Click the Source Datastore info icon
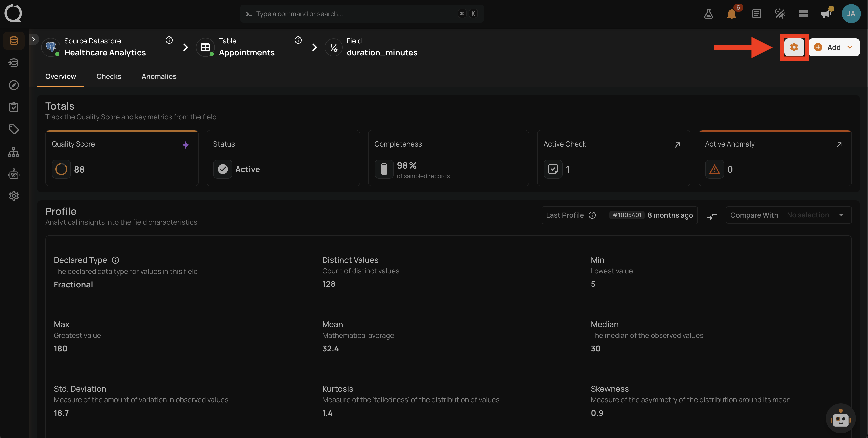This screenshot has width=868, height=438. coord(169,40)
